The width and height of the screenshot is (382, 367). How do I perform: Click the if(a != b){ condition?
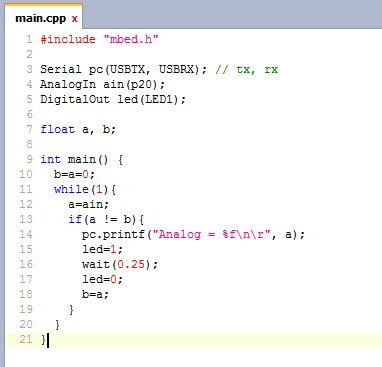[106, 219]
